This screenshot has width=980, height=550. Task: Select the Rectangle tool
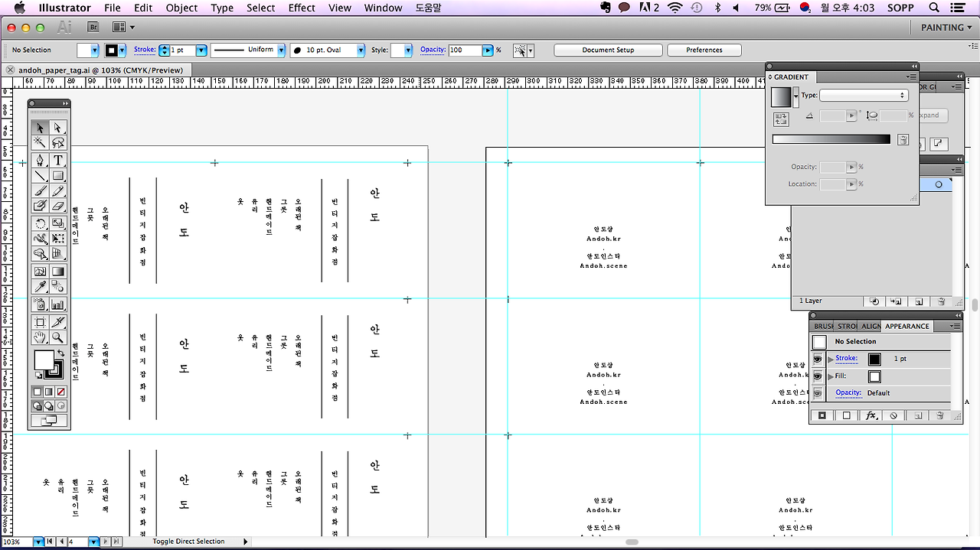tap(58, 175)
